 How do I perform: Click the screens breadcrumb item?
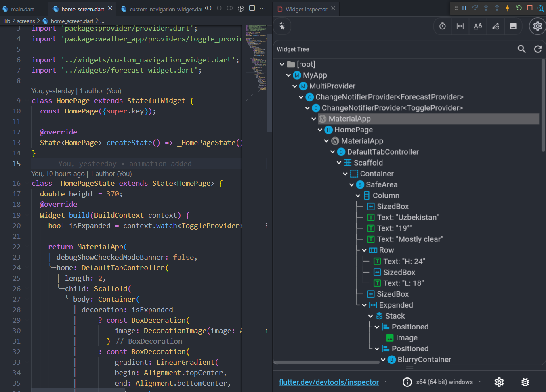point(26,21)
